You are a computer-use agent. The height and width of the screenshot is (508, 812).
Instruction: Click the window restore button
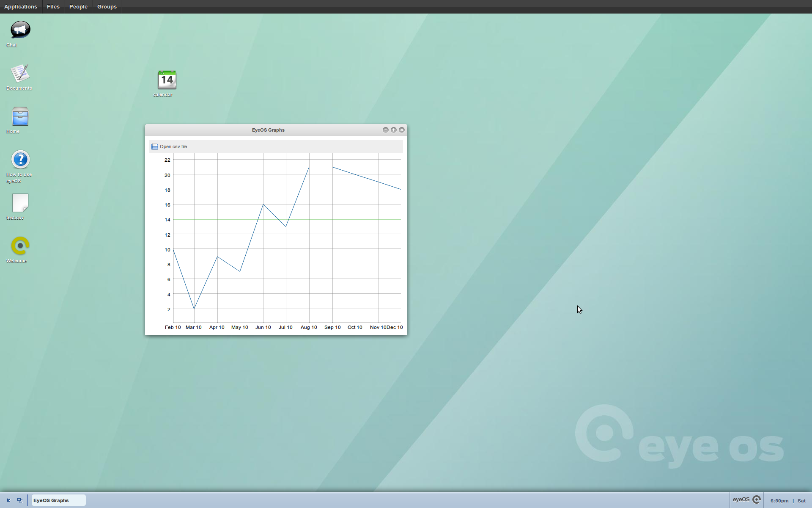coord(393,130)
